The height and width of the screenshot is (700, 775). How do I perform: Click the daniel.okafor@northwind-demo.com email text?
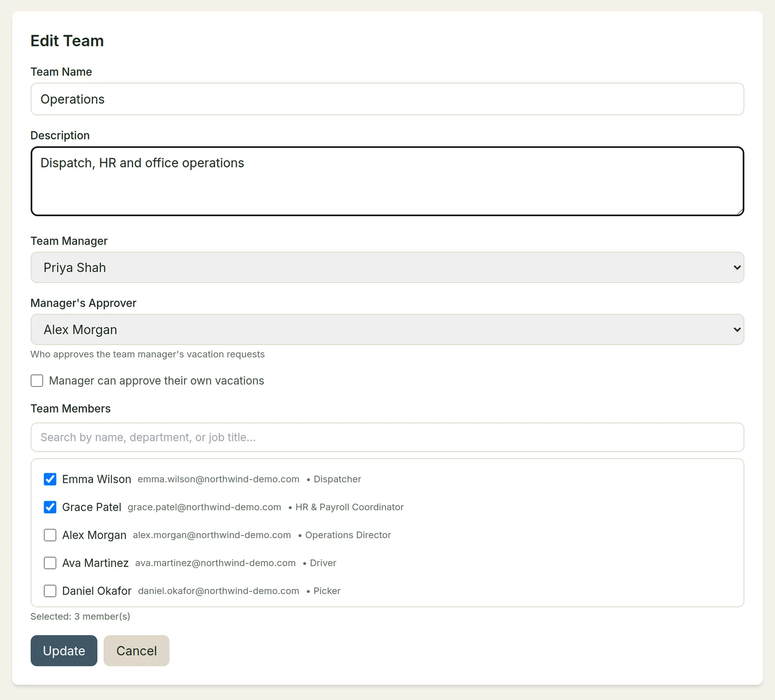point(219,591)
